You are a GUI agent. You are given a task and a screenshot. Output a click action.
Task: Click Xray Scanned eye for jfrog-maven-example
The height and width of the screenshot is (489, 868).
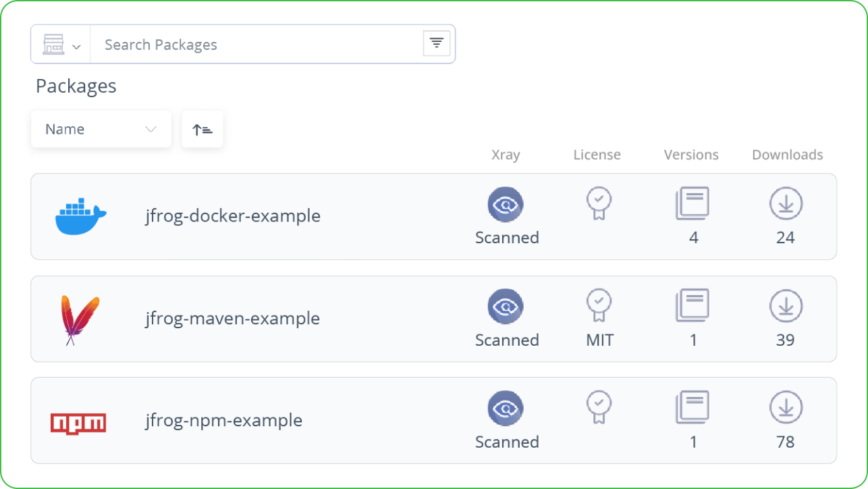pyautogui.click(x=506, y=306)
